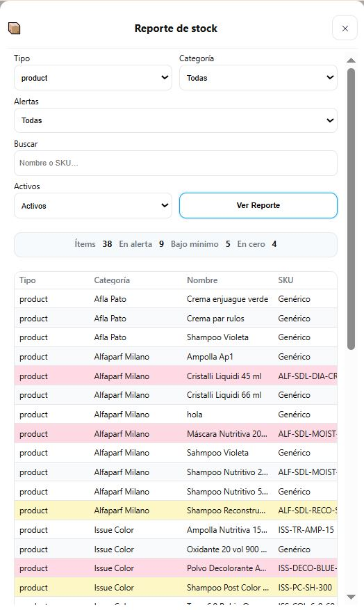
Task: Click the Categoría column header in table
Action: (112, 280)
